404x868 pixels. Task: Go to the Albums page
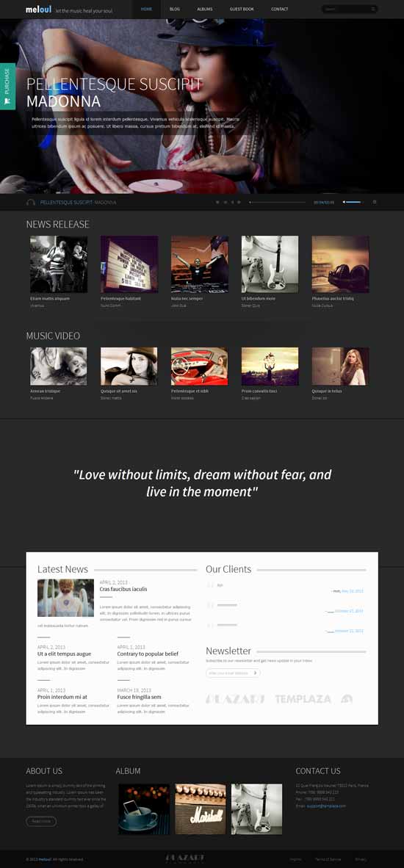pyautogui.click(x=205, y=10)
